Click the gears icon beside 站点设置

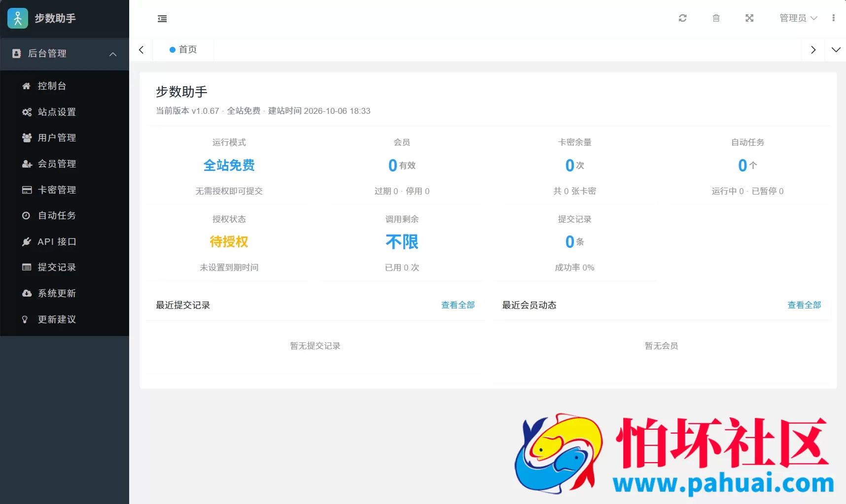(27, 112)
